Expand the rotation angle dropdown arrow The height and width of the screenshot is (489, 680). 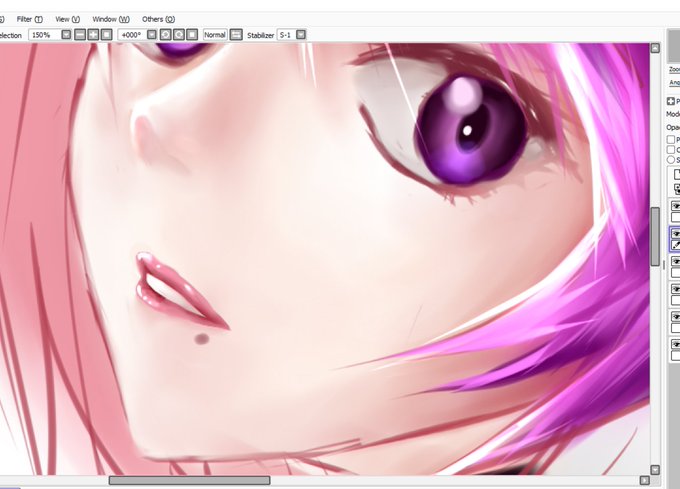coord(151,35)
